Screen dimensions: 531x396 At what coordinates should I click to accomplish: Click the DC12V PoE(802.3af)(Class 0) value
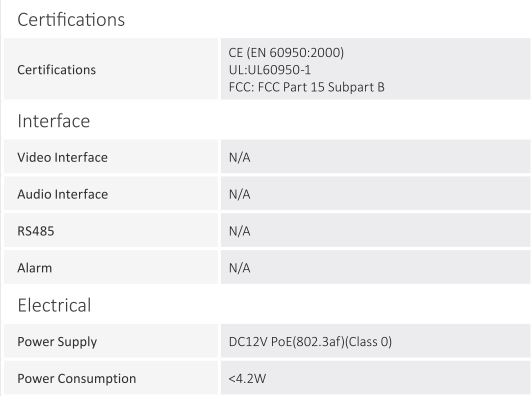pyautogui.click(x=310, y=341)
